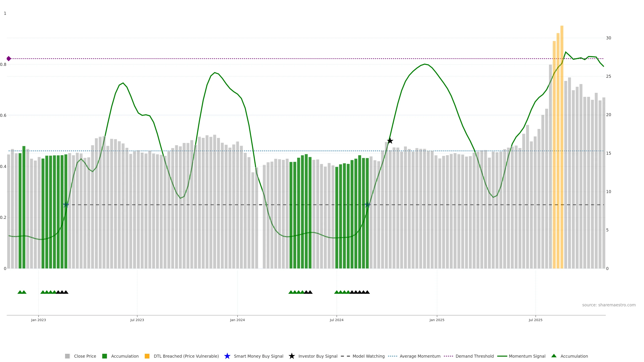The height and width of the screenshot is (362, 644).
Task: Toggle the Close Price legend entry
Action: (85, 356)
